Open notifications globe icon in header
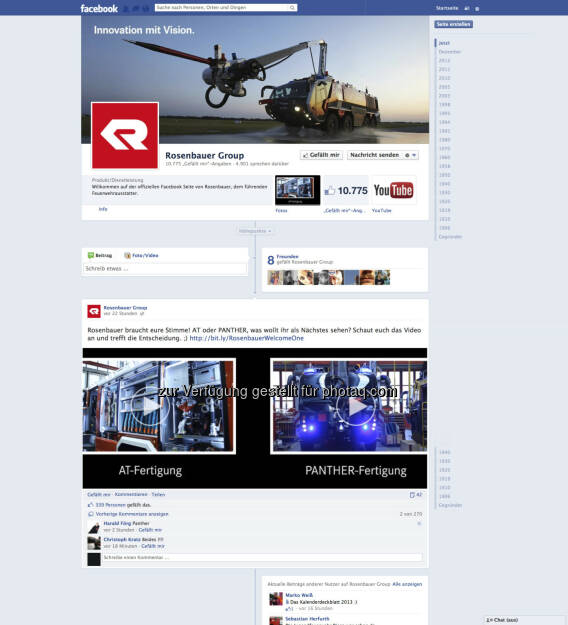The height and width of the screenshot is (625, 568). pos(146,8)
